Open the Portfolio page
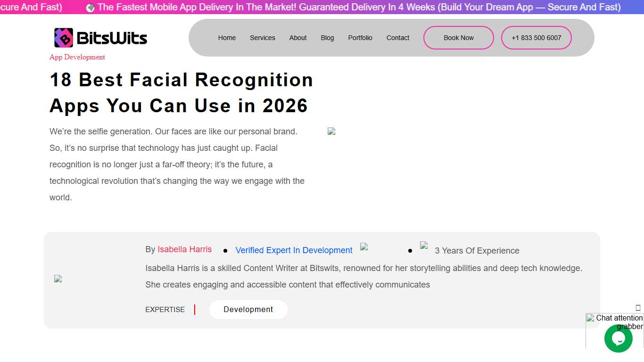Image resolution: width=644 pixels, height=362 pixels. click(360, 38)
